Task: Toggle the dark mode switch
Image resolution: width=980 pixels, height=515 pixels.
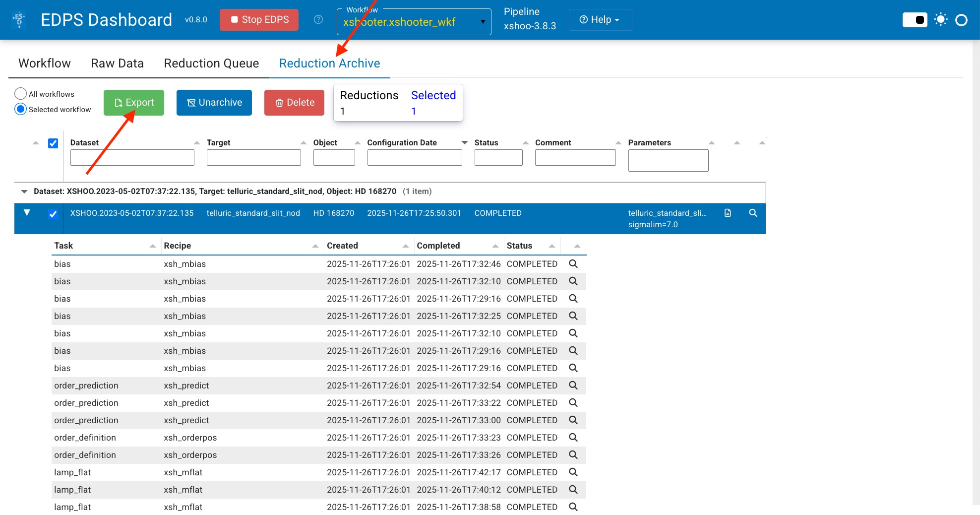Action: click(x=915, y=20)
